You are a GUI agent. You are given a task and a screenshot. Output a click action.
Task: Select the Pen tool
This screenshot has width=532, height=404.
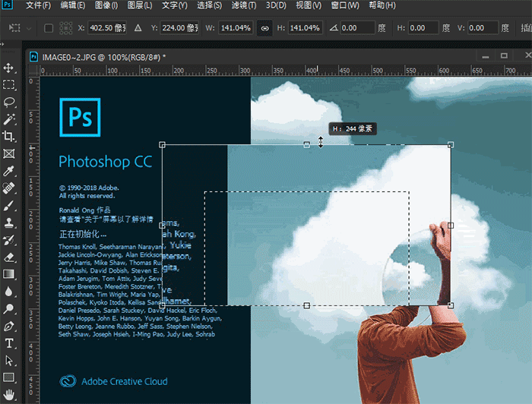click(x=8, y=327)
